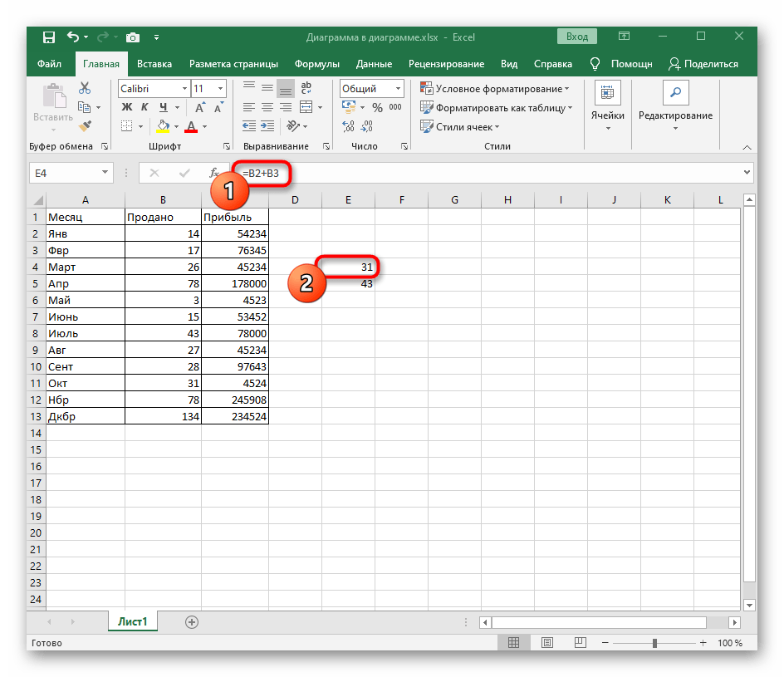784x677 pixels.
Task: Open the Name Box dropdown arrow
Action: pos(105,173)
